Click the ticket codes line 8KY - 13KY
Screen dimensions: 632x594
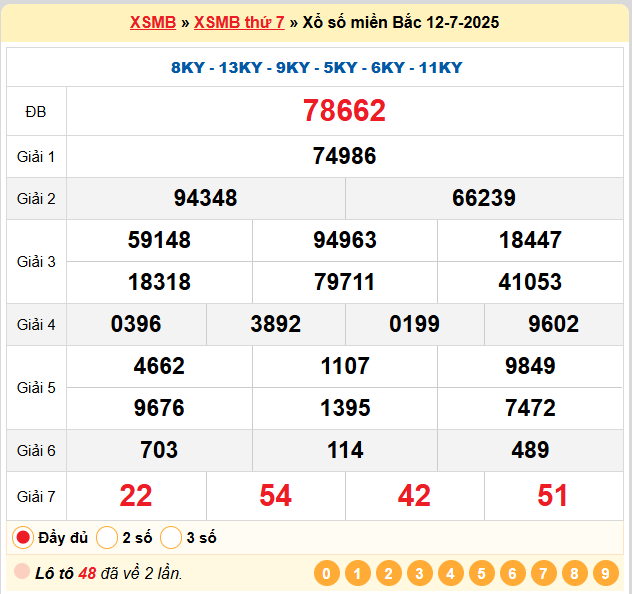(x=316, y=68)
